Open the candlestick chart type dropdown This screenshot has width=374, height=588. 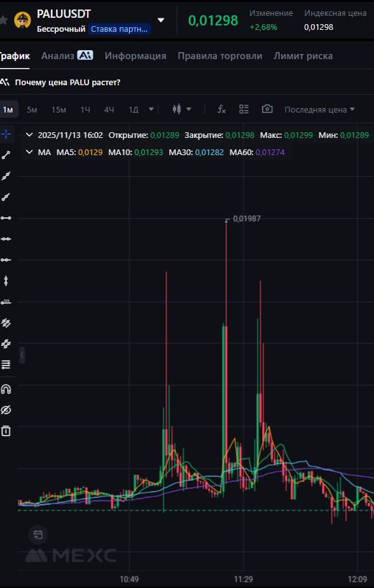[x=182, y=109]
